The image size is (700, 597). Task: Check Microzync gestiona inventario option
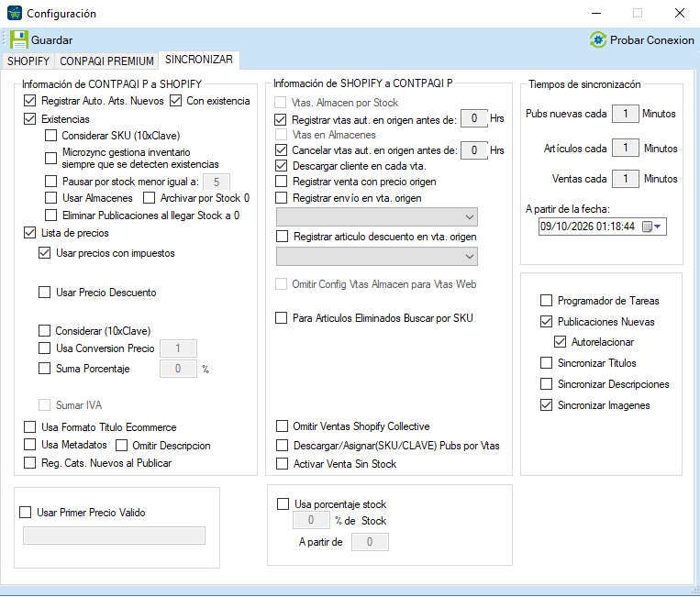click(50, 158)
